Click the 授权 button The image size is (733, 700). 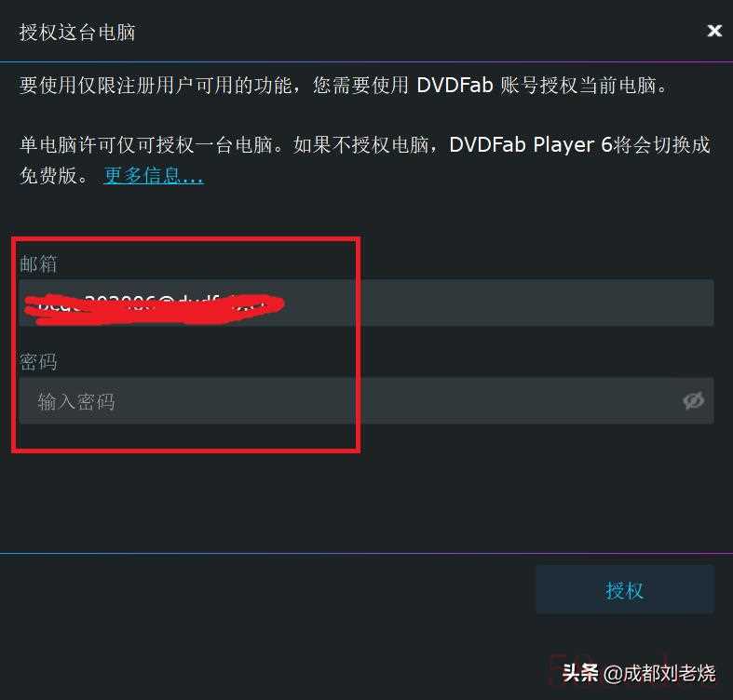(625, 590)
